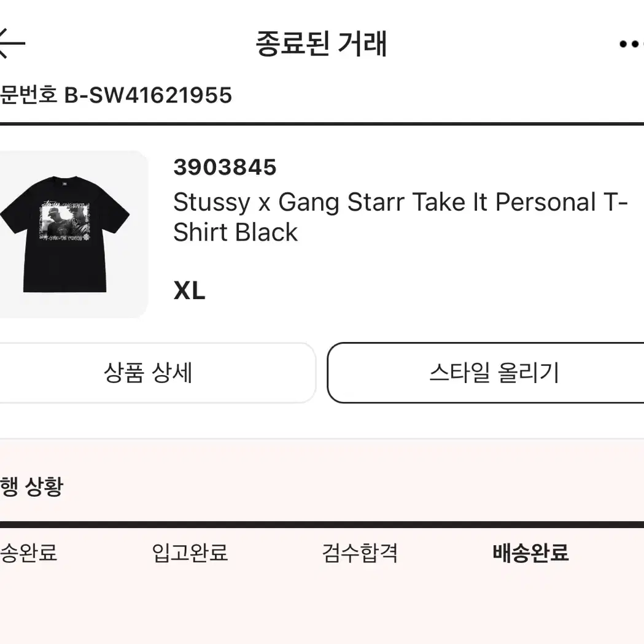The image size is (644, 644).
Task: Select the 발송완료 status step
Action: tap(28, 553)
